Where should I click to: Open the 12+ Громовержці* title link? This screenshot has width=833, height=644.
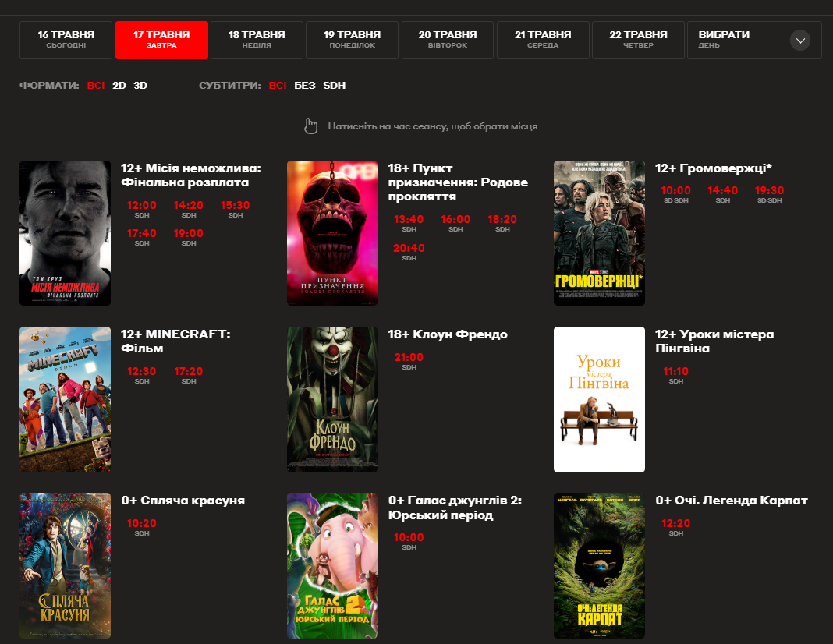tap(714, 168)
